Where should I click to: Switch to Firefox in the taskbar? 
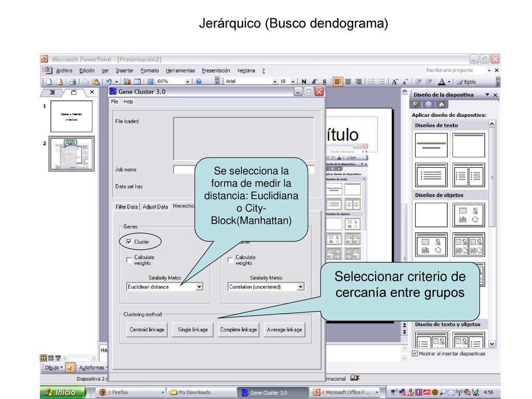click(131, 393)
